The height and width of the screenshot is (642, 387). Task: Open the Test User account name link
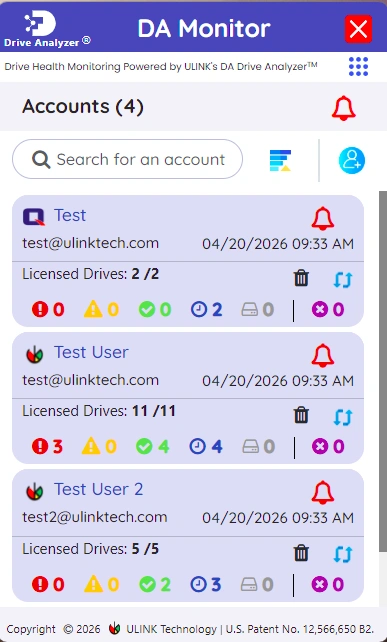click(x=91, y=352)
